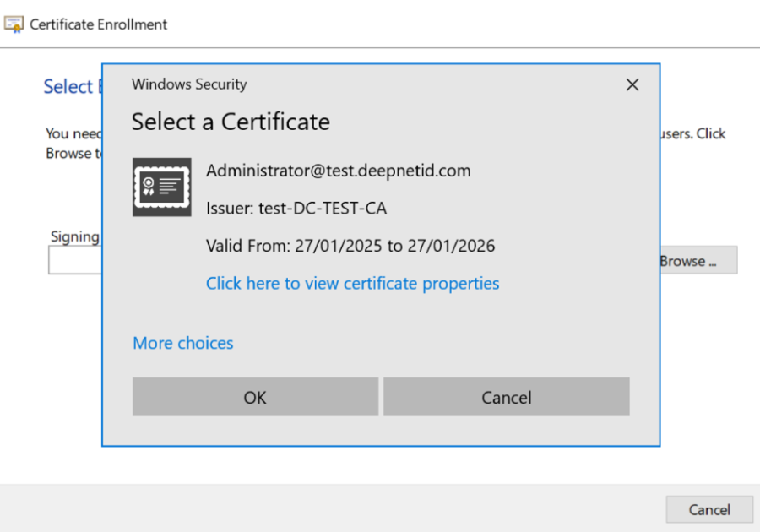Screen dimensions: 760x532
Task: Click the Issuer test-DC-TEST-CA line
Action: [296, 208]
